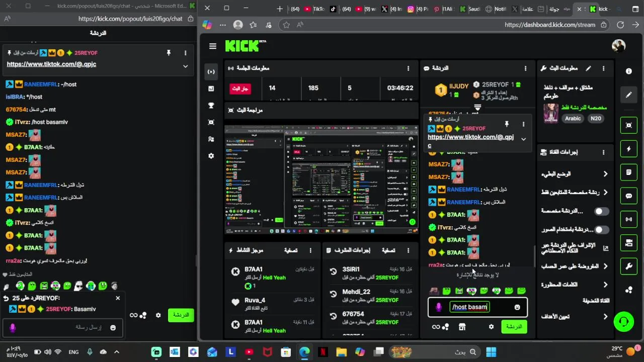Click the purple microphone icon in dashboard chat input
Image resolution: width=644 pixels, height=362 pixels.
438,307
